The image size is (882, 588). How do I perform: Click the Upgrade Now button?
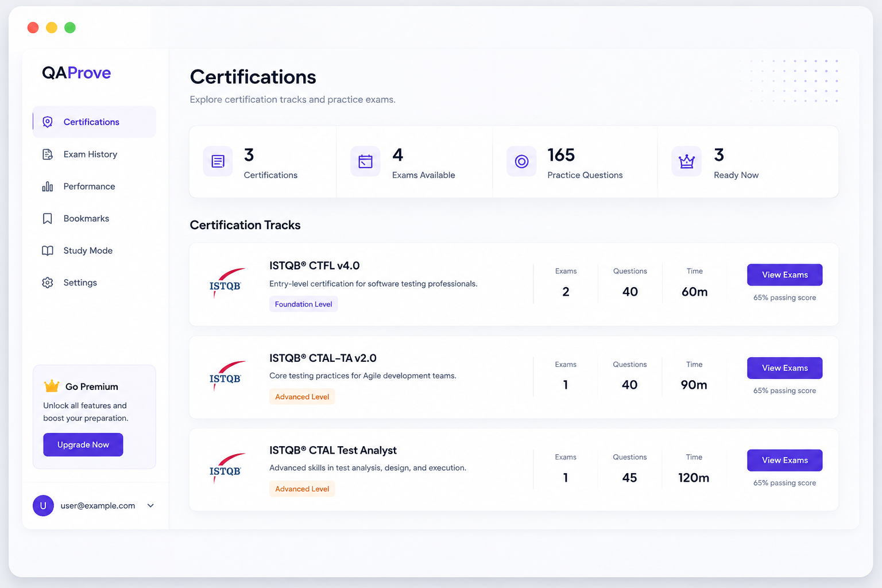tap(83, 445)
